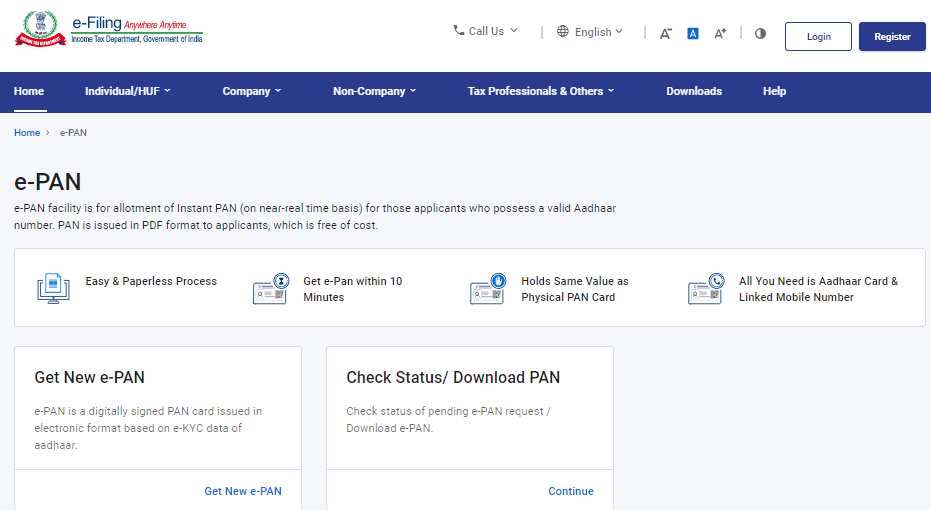
Task: Click the Register button
Action: click(x=892, y=36)
